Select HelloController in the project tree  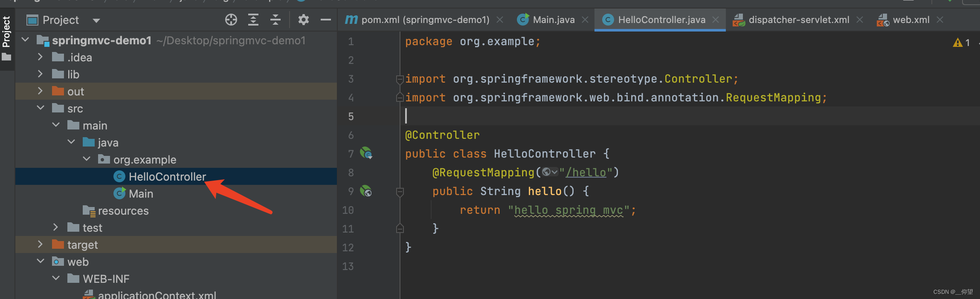[176, 176]
